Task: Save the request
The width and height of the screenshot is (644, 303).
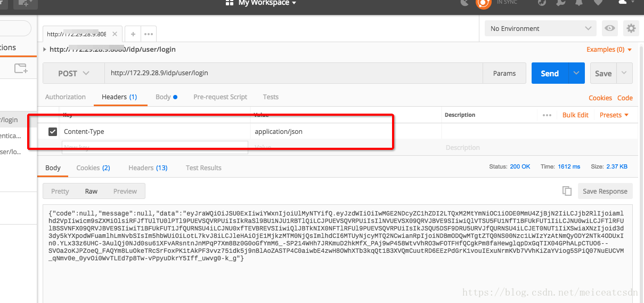Action: [603, 73]
